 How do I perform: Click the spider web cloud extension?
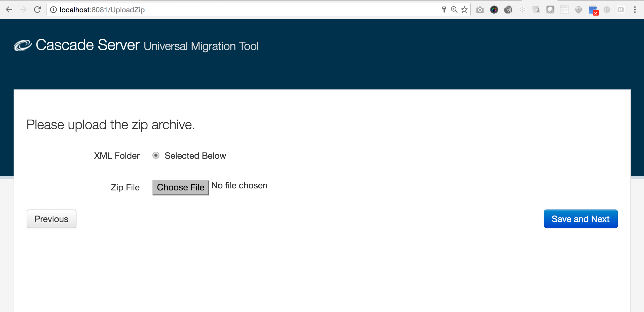tap(508, 10)
